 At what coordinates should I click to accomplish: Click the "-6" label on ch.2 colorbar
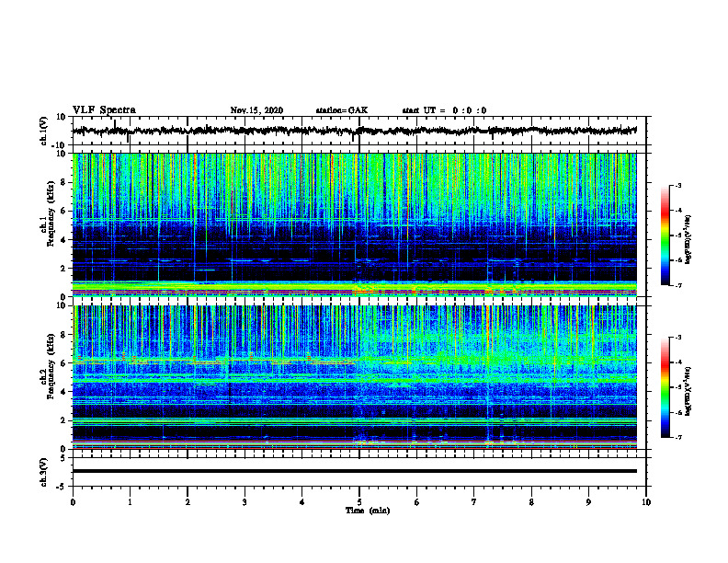[677, 412]
